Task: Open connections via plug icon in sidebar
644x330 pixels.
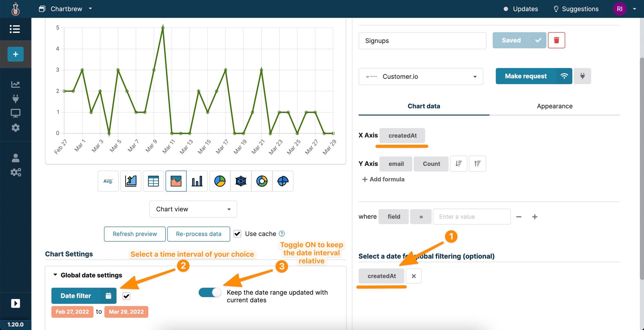Action: pyautogui.click(x=15, y=99)
